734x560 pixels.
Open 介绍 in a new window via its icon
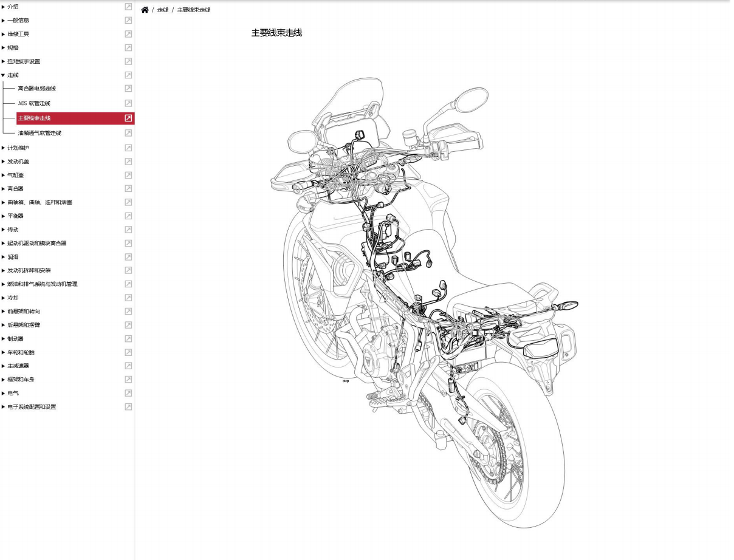(x=128, y=7)
